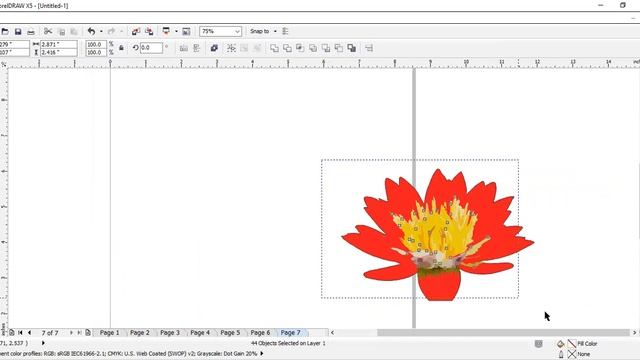Click the Paste icon
The height and width of the screenshot is (360, 640).
point(74,31)
